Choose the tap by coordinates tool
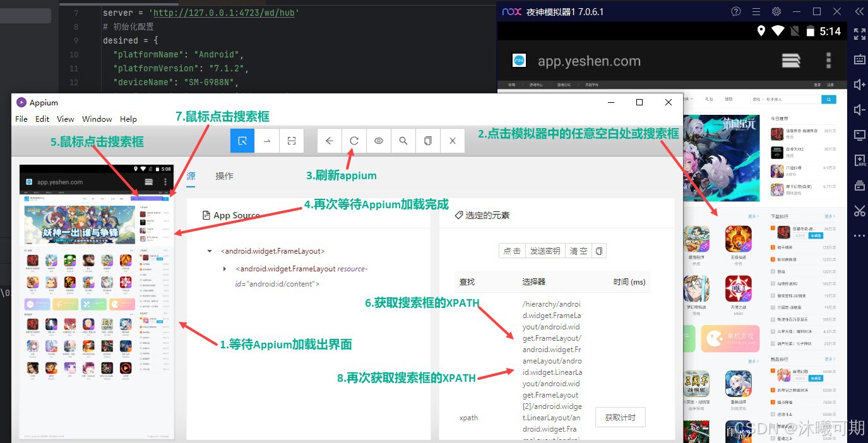868x443 pixels. (292, 141)
